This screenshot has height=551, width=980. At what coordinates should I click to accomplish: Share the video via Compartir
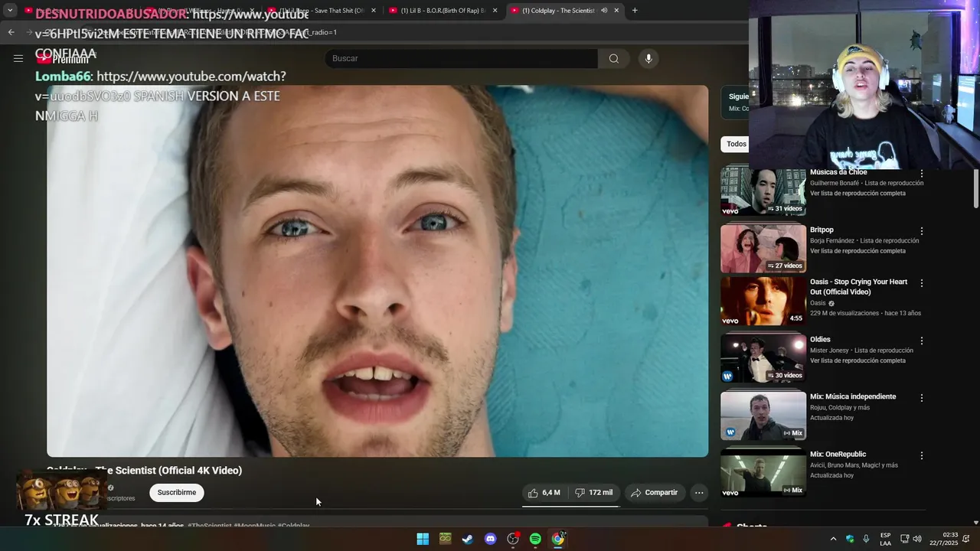coord(655,493)
